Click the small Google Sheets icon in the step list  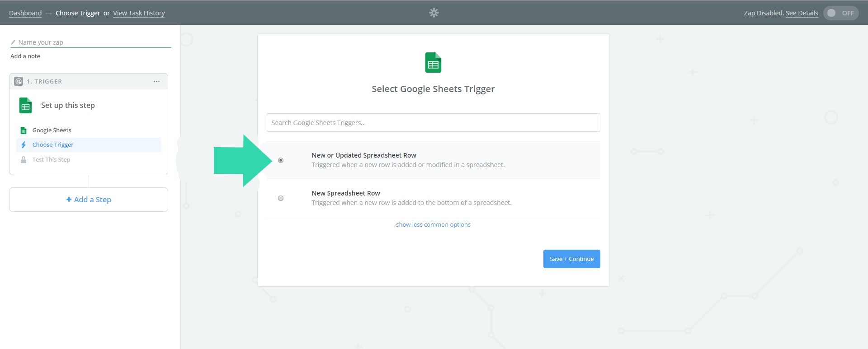[x=24, y=130]
